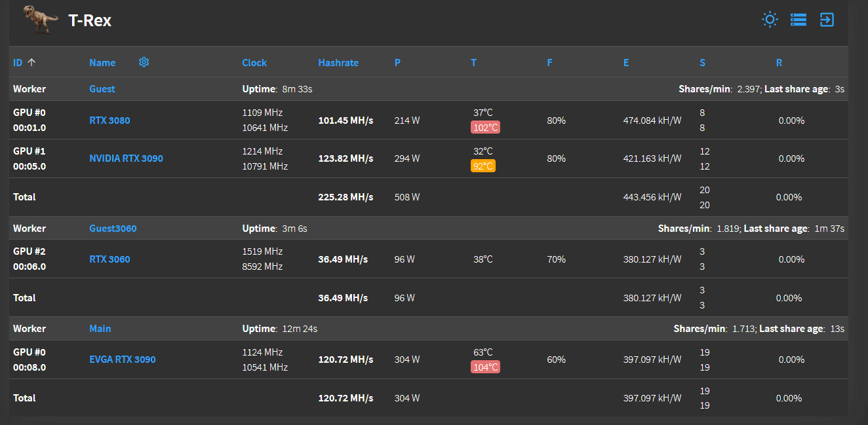The width and height of the screenshot is (868, 425).
Task: Click the 1519 MHz clock value
Action: [x=262, y=251]
